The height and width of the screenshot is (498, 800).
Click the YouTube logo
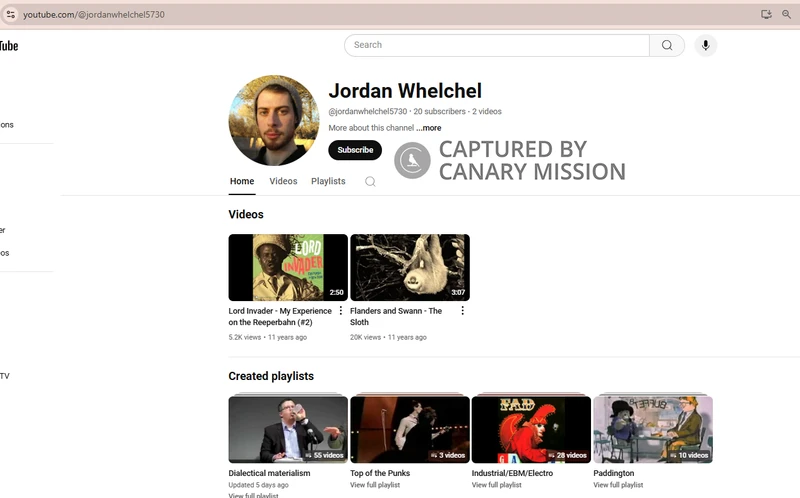(x=9, y=46)
